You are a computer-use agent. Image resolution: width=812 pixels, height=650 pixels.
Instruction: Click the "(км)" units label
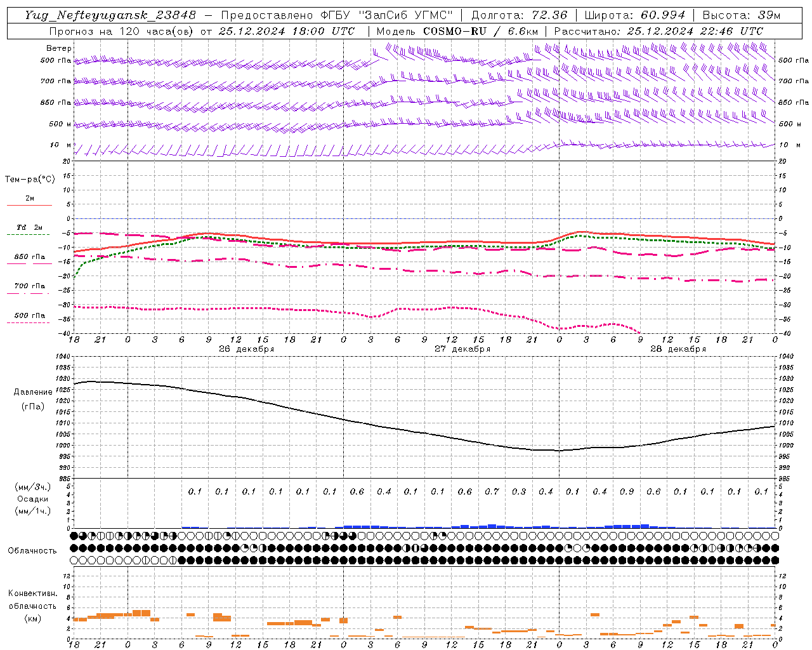(32, 618)
